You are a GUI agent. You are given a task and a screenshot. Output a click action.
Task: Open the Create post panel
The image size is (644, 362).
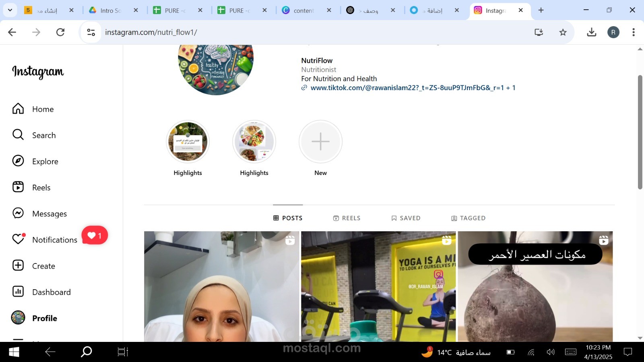[43, 266]
